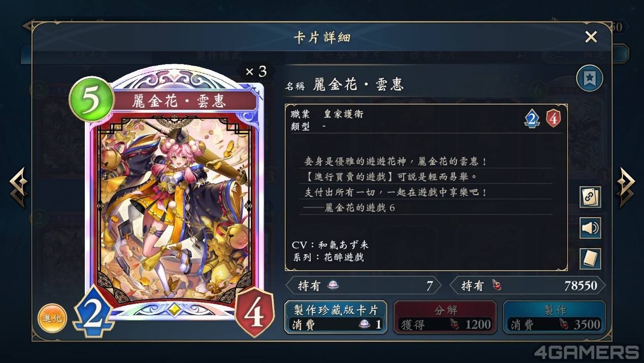Click the 製作 button costing 3500

coord(554,317)
